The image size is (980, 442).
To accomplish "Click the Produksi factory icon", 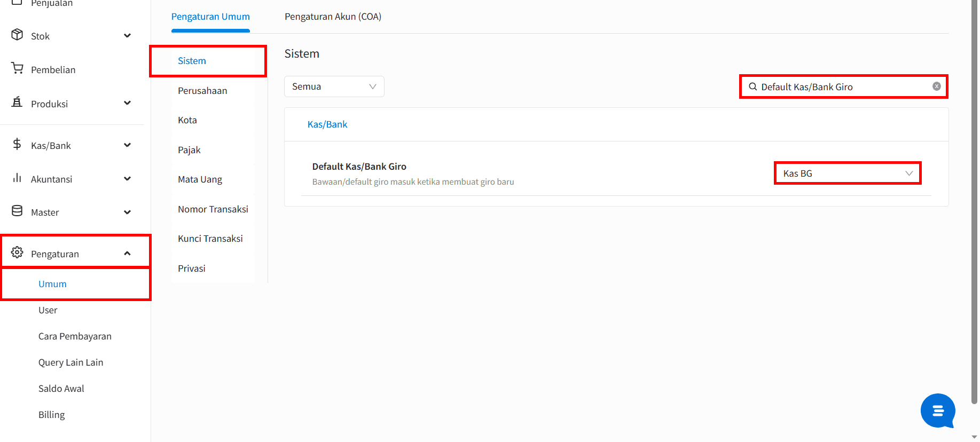I will coord(17,102).
